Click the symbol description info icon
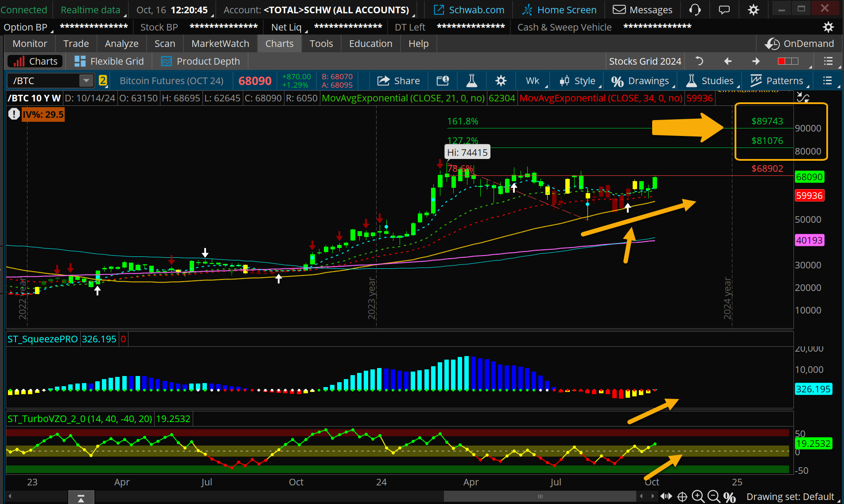Screen dimensions: 844x504 (443, 81)
